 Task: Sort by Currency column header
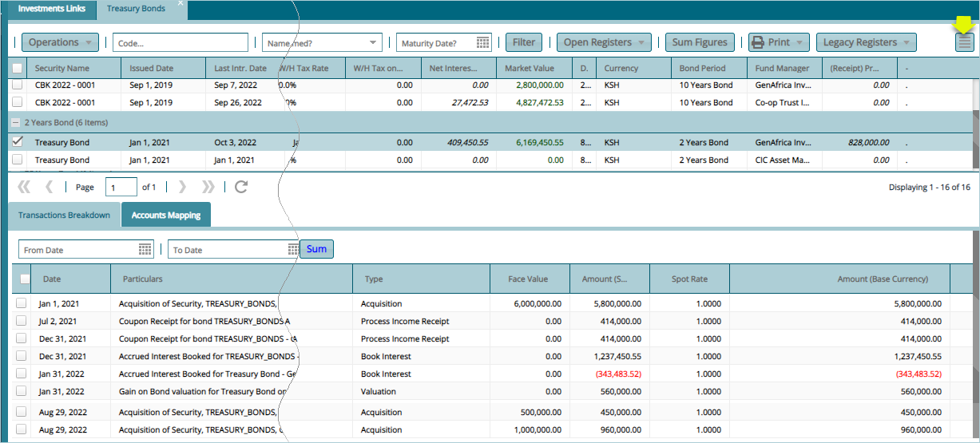point(633,69)
